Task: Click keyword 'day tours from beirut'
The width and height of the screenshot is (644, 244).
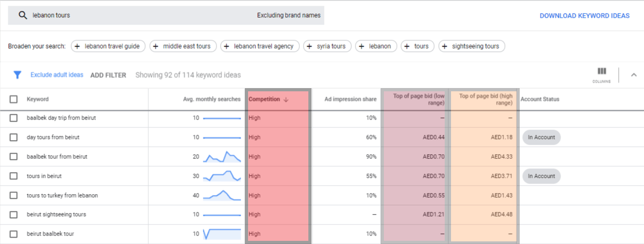Action: click(x=53, y=137)
